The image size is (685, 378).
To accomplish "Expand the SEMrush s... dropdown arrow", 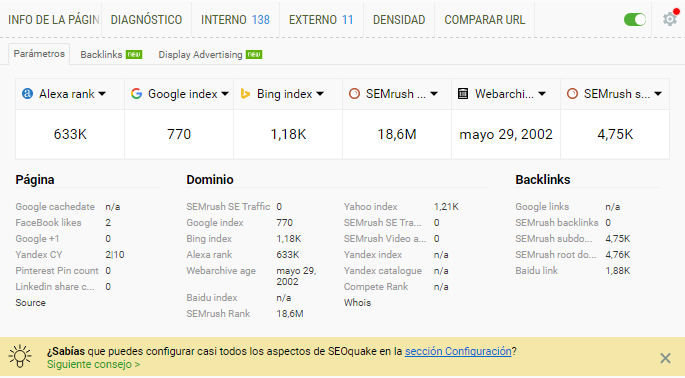I will (658, 94).
